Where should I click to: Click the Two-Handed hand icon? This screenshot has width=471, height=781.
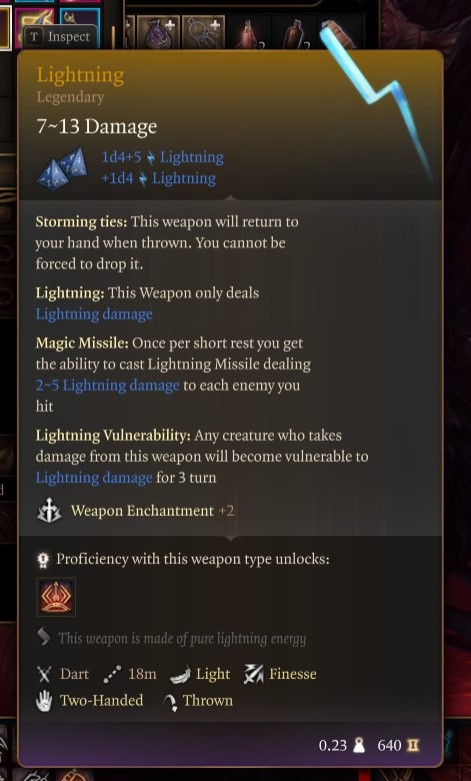[x=44, y=701]
